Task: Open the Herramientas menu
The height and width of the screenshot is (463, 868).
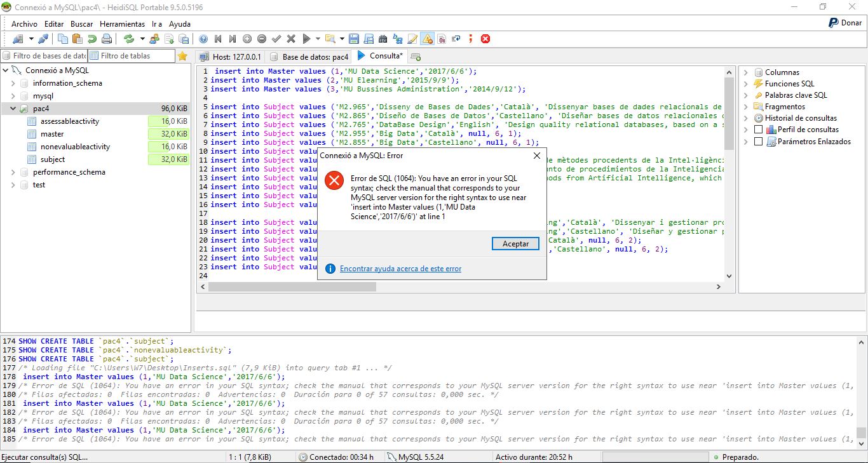Action: tap(123, 23)
